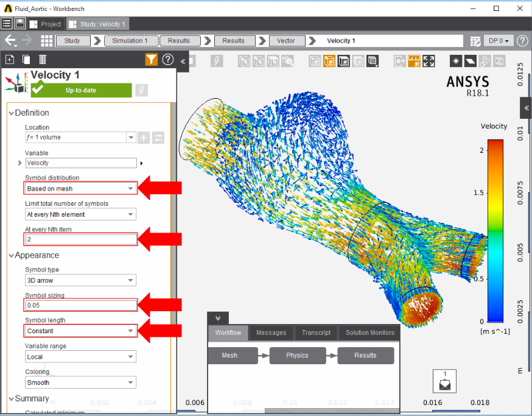This screenshot has width=532, height=416.
Task: Open the Symbol type dropdown
Action: 80,280
